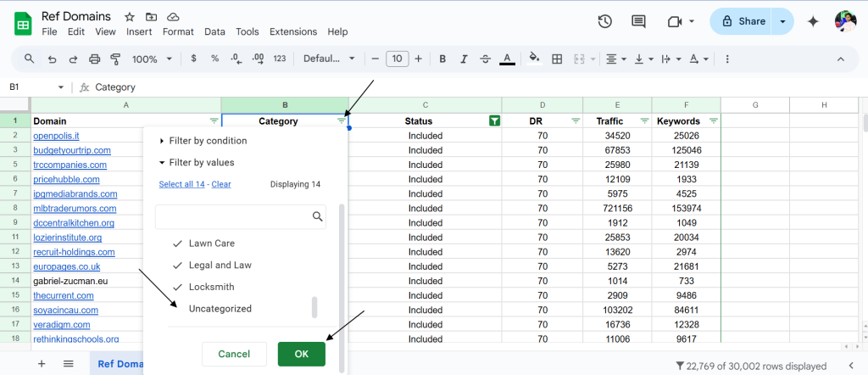
Task: Decrease font size with minus button
Action: coord(376,59)
